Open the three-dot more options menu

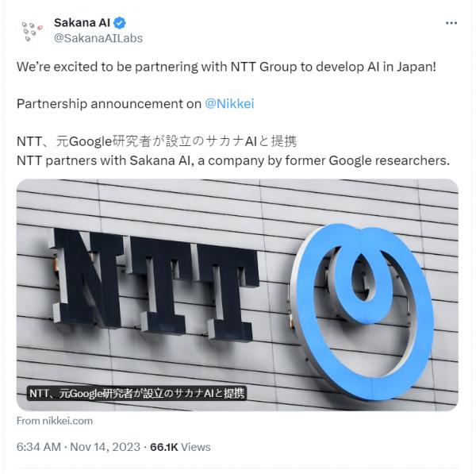451,23
